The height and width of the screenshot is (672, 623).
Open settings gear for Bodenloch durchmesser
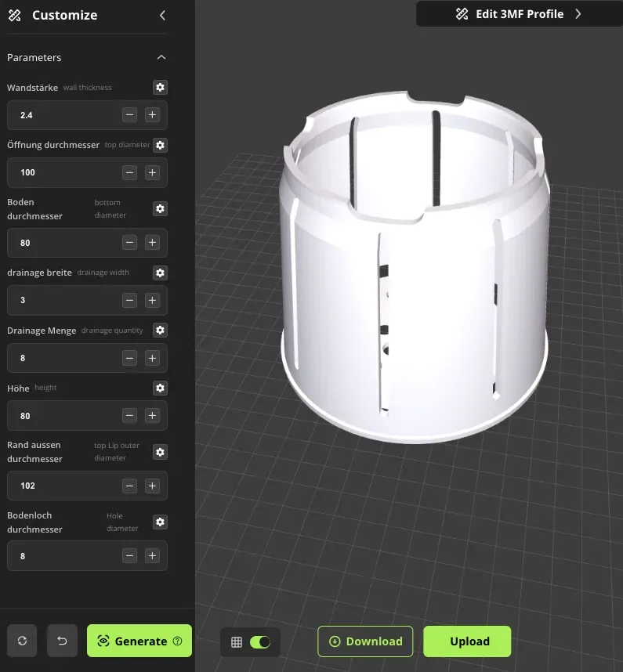coord(160,522)
